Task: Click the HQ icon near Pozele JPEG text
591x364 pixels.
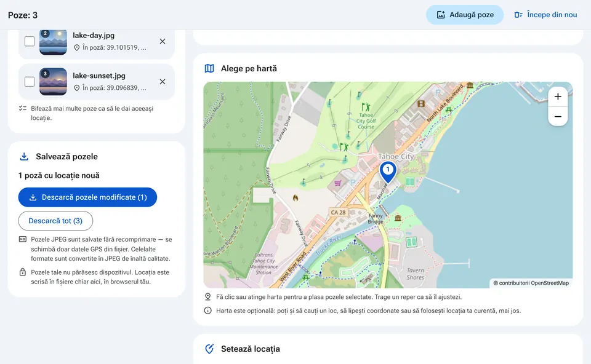Action: click(x=23, y=239)
